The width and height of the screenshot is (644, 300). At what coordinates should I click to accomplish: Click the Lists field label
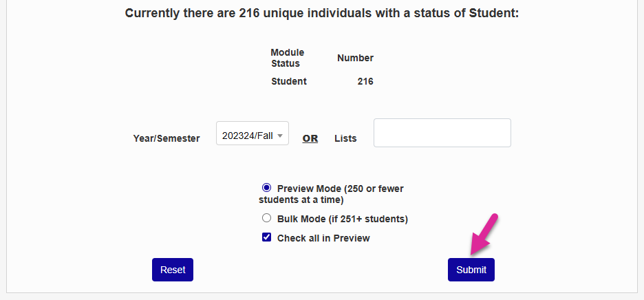[x=345, y=138]
